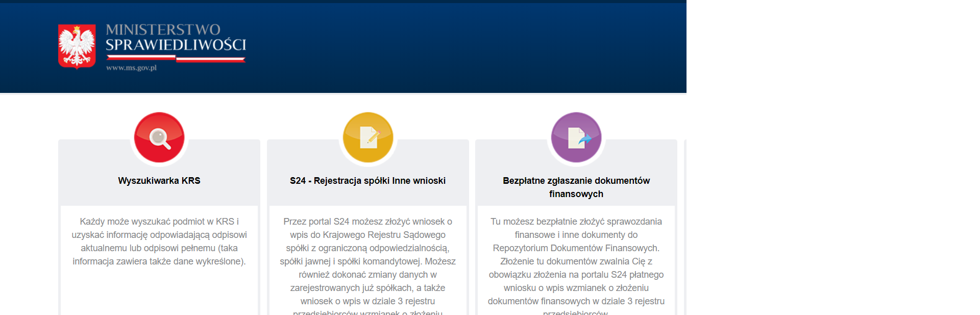The image size is (980, 315).
Task: Click the 'Tu możesz bezpłatnie złożyć sprawozdania' description
Action: 576,265
